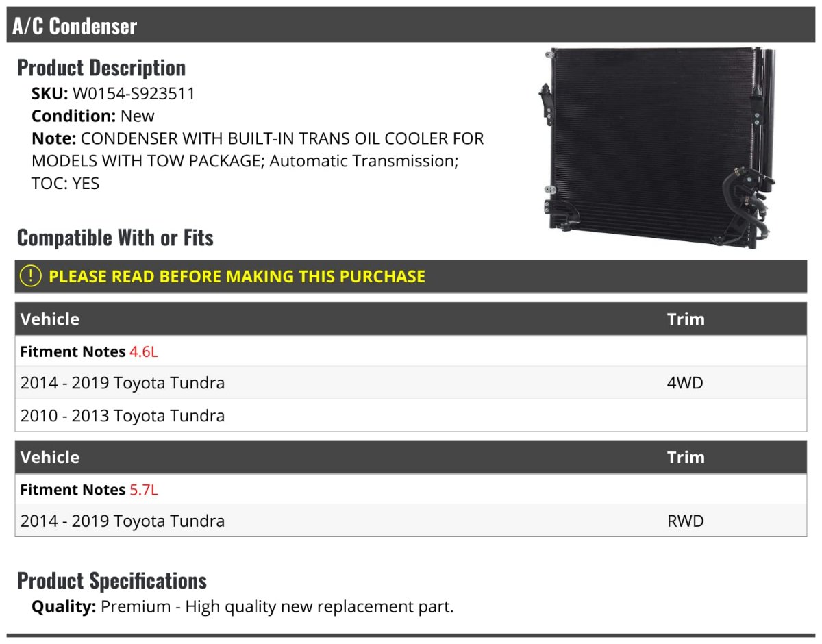Click the 4WD trim cell
This screenshot has width=822, height=644.
(x=685, y=383)
